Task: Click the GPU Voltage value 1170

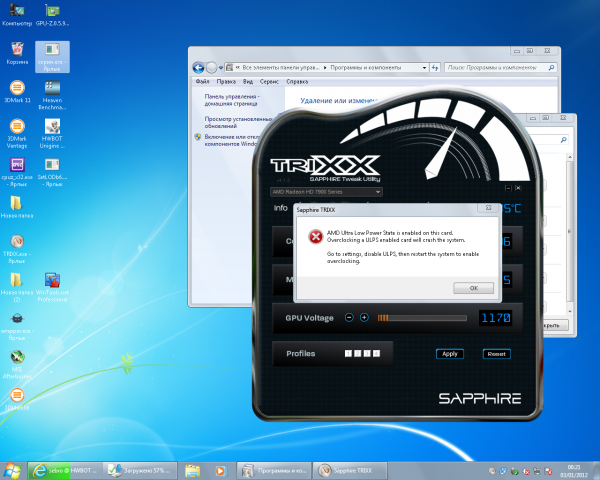Action: click(x=496, y=318)
